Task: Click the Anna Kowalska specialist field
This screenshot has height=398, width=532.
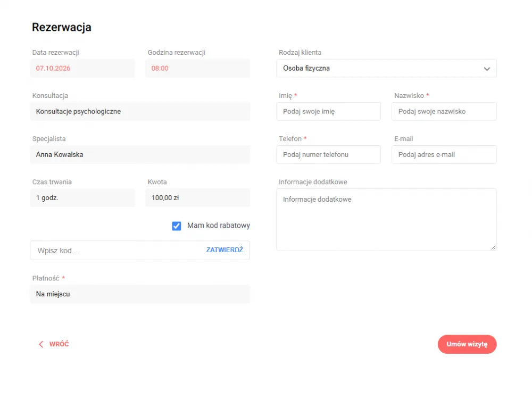Action: click(x=140, y=155)
